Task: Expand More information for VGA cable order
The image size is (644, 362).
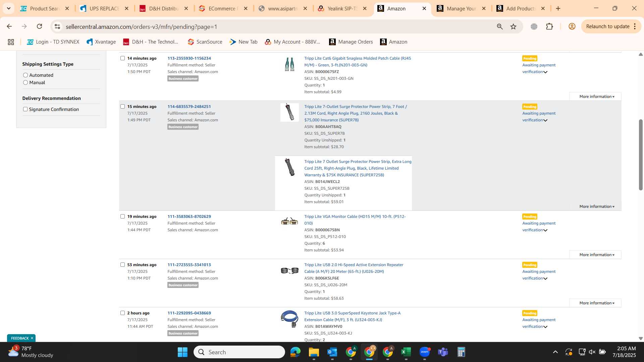Action: (x=595, y=255)
